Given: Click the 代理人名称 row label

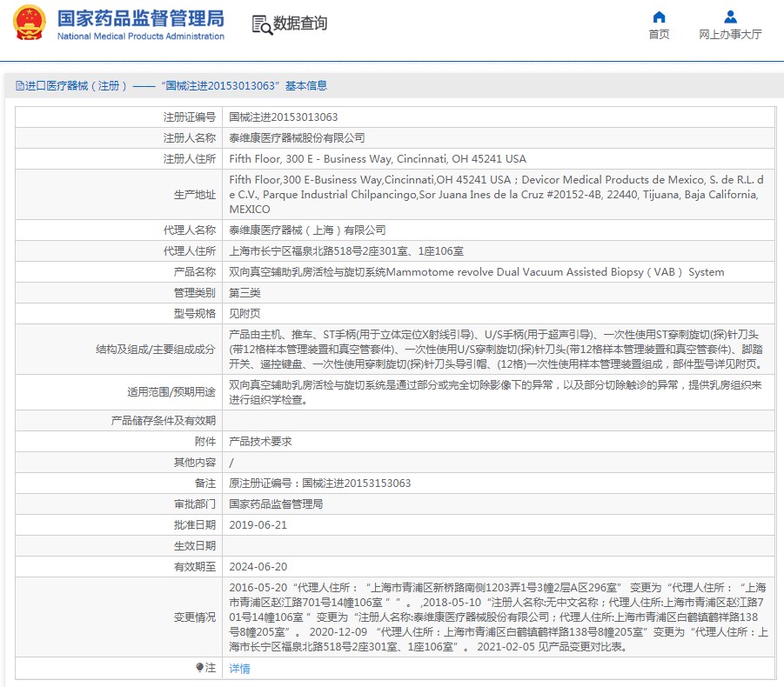Looking at the screenshot, I should pyautogui.click(x=190, y=230).
